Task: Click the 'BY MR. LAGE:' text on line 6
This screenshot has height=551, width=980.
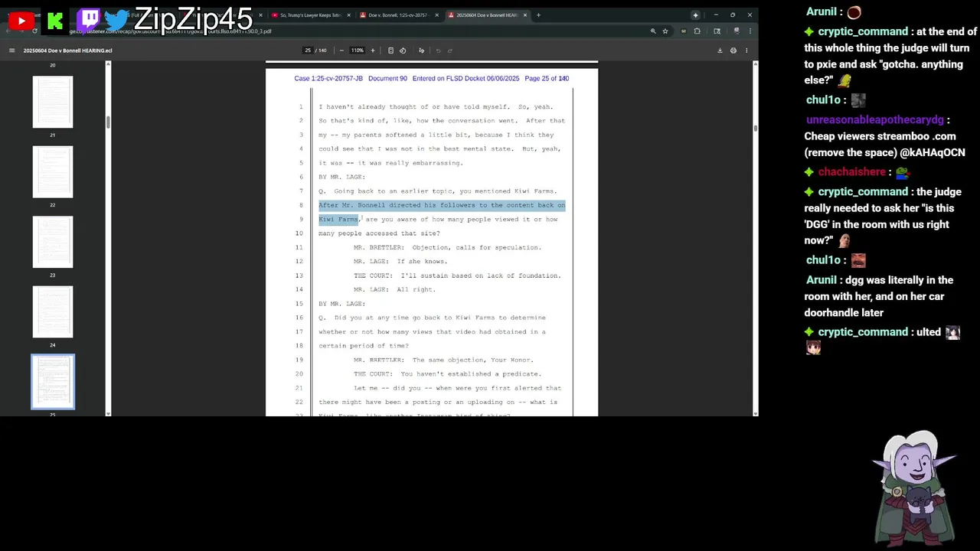Action: point(341,177)
